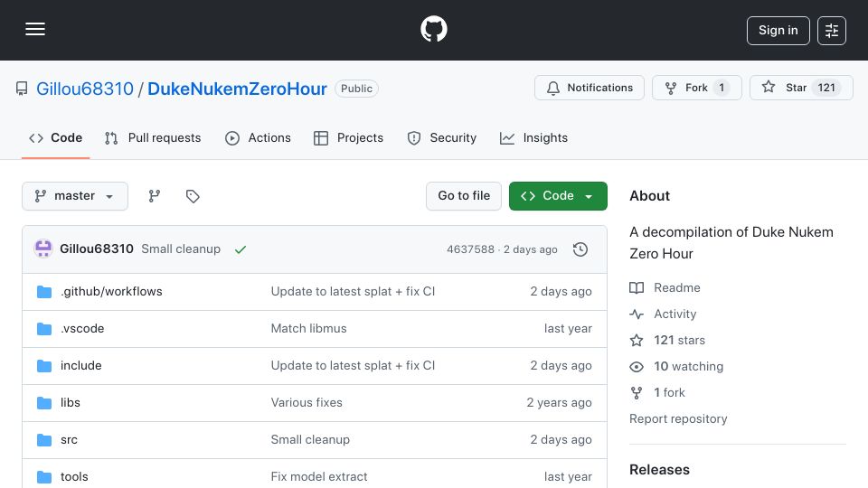Switch to the Pull requests tab

[x=153, y=137]
